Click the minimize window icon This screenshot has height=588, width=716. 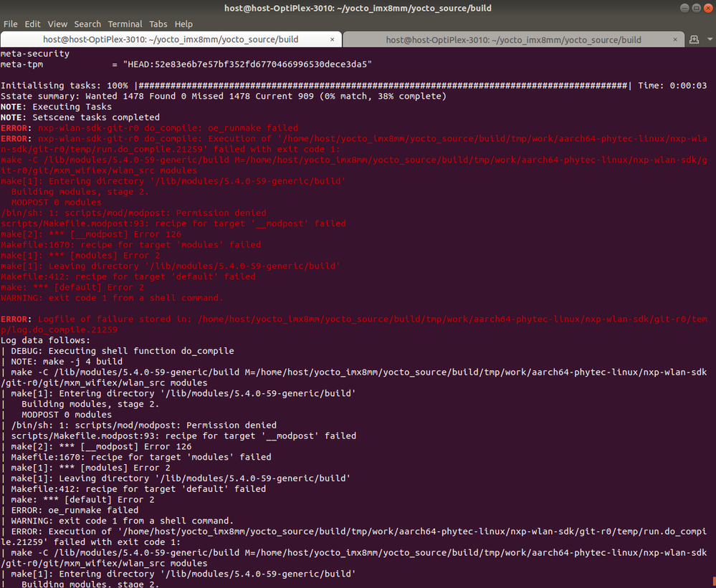pos(685,7)
